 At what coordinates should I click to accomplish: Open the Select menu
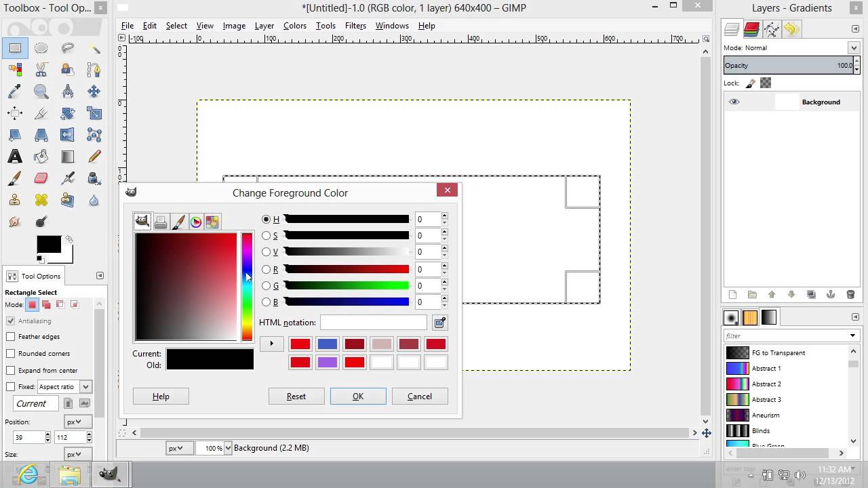point(176,26)
